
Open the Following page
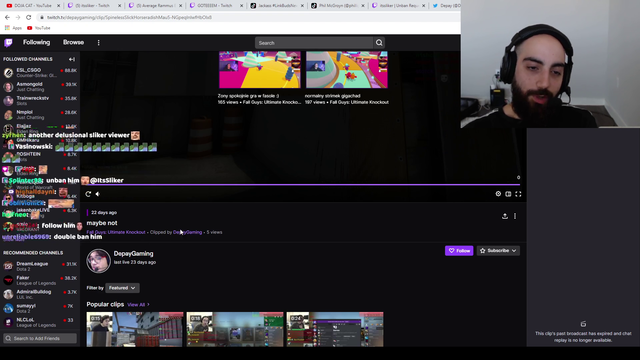click(36, 42)
